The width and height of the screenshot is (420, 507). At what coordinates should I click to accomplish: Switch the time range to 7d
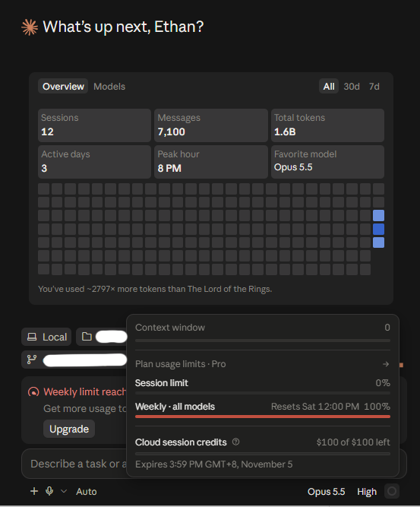(x=374, y=87)
